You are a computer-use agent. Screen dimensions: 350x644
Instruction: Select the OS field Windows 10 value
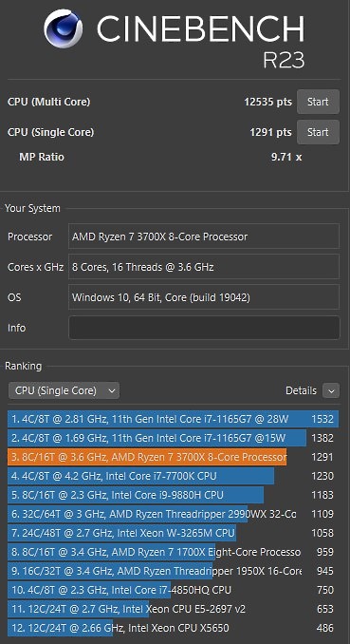(x=204, y=297)
